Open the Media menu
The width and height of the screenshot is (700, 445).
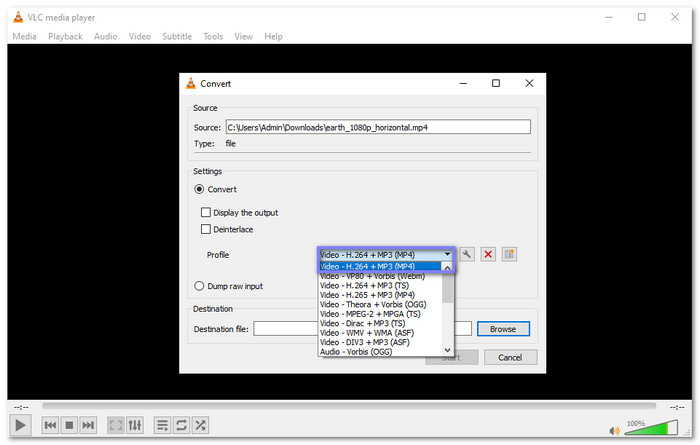pos(25,37)
